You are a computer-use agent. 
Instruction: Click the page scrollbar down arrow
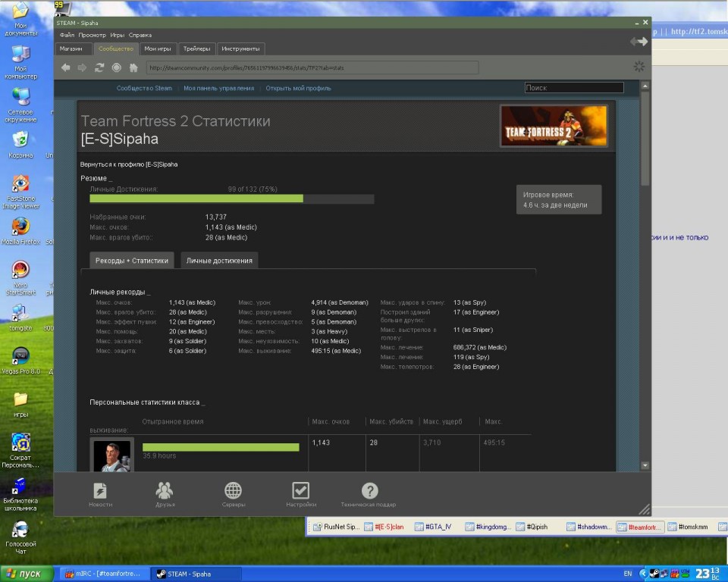click(645, 465)
